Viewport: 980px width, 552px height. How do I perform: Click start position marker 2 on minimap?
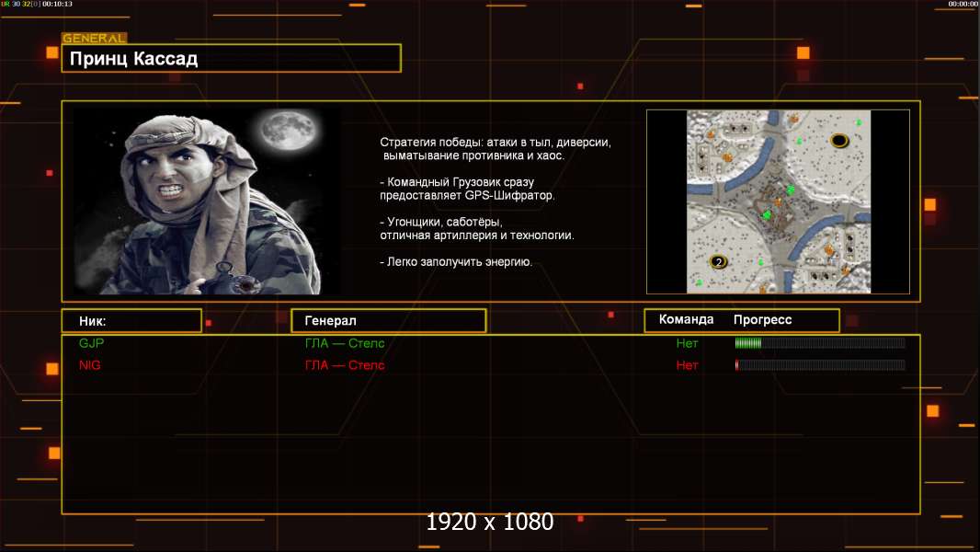719,262
